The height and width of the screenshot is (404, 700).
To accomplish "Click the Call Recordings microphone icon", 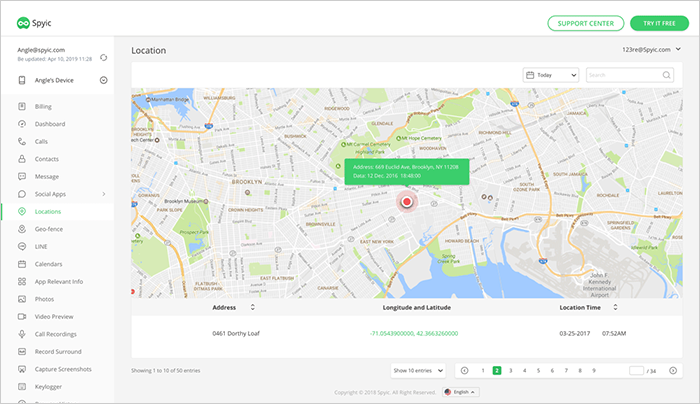I will point(22,334).
